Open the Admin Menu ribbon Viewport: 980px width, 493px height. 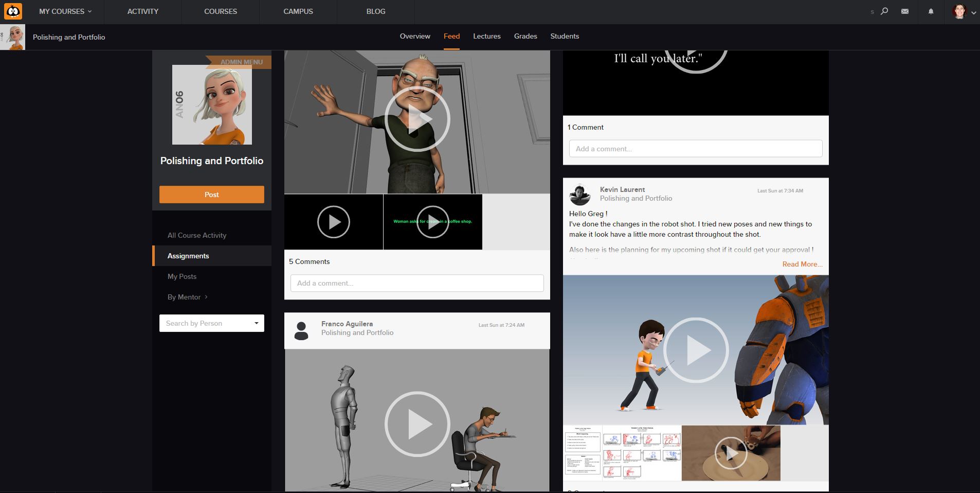[x=241, y=62]
